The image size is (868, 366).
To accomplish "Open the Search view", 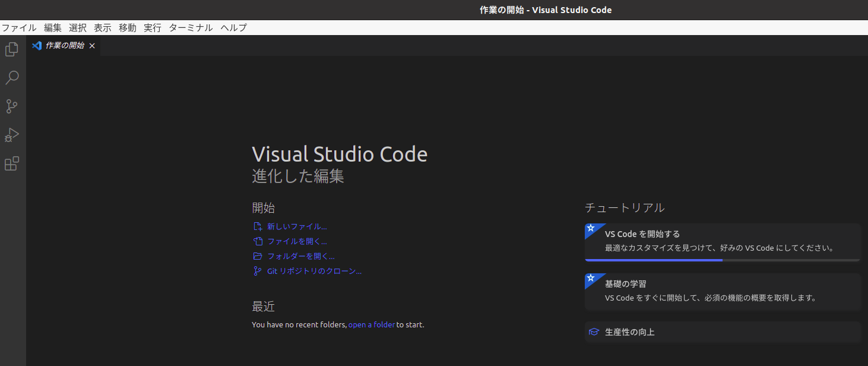I will (x=11, y=78).
